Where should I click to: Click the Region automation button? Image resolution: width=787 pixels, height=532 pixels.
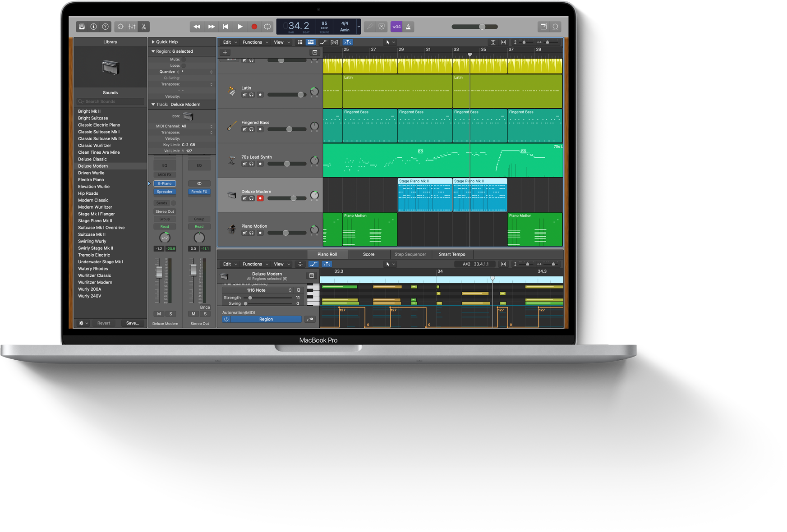266,319
